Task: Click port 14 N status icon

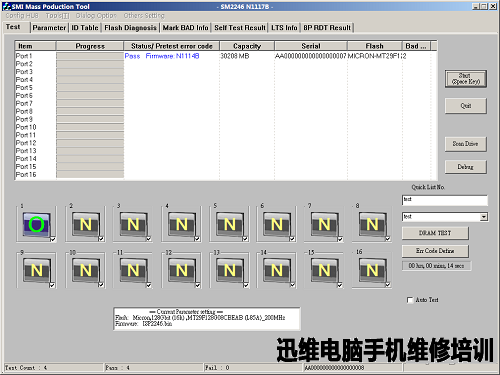Action: point(277,270)
